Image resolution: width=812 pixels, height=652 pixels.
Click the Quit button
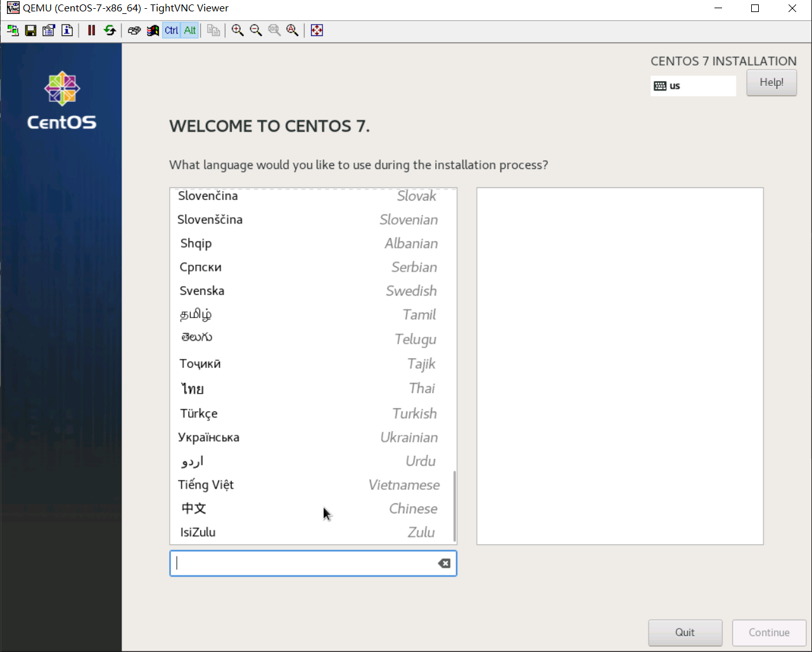(x=685, y=632)
